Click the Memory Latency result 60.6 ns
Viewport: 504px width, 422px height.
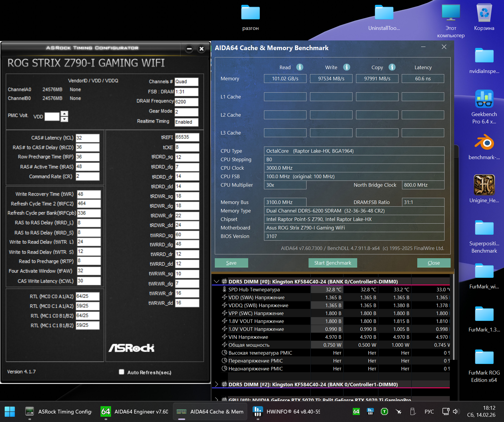click(423, 79)
